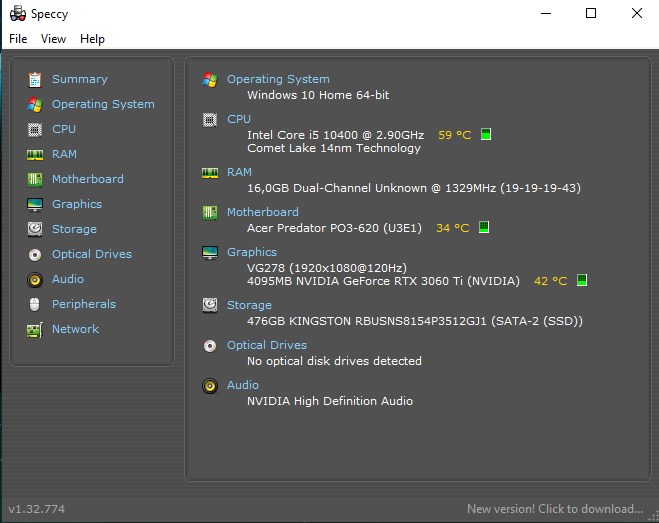The height and width of the screenshot is (523, 659).
Task: Click the RAM stick icon in sidebar
Action: 35,154
